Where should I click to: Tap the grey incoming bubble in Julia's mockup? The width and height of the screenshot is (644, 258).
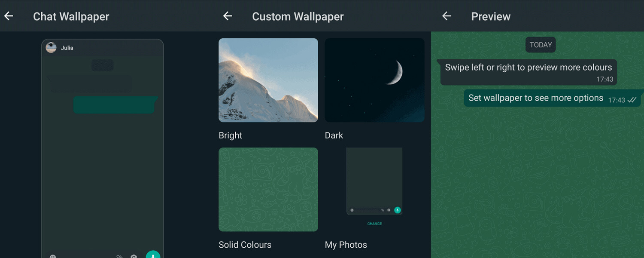[x=90, y=83]
